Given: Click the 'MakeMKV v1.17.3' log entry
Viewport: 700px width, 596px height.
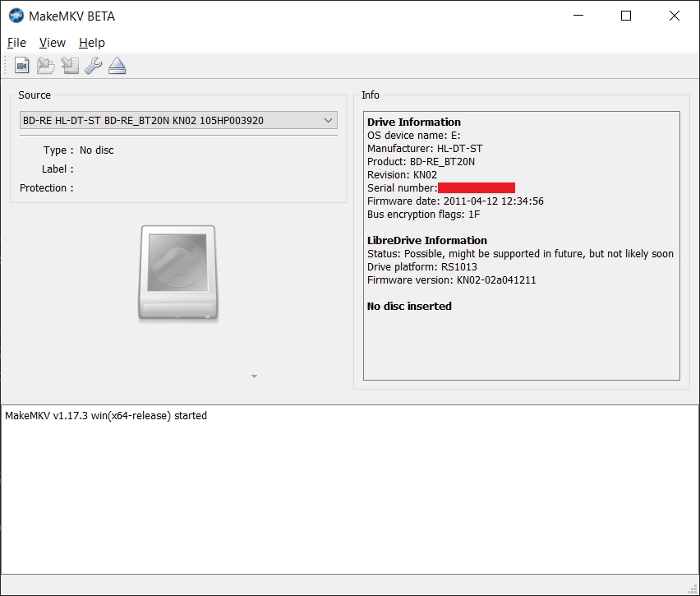Looking at the screenshot, I should (x=106, y=415).
